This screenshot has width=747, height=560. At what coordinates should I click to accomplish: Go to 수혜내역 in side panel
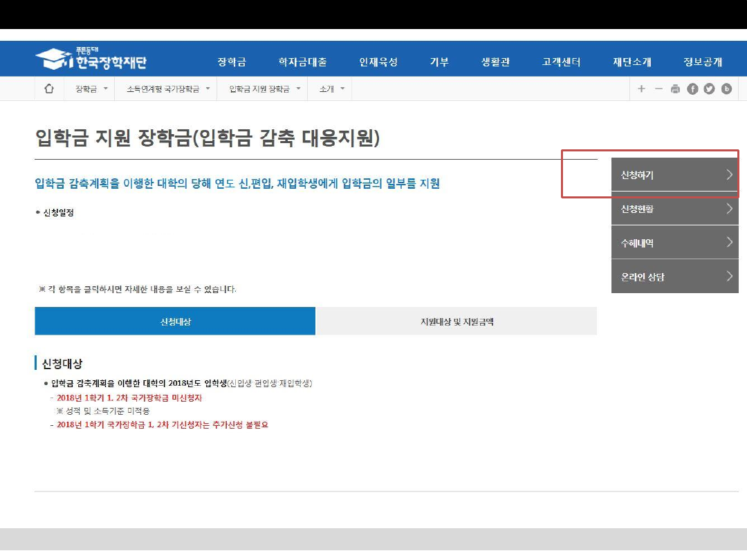coord(674,243)
